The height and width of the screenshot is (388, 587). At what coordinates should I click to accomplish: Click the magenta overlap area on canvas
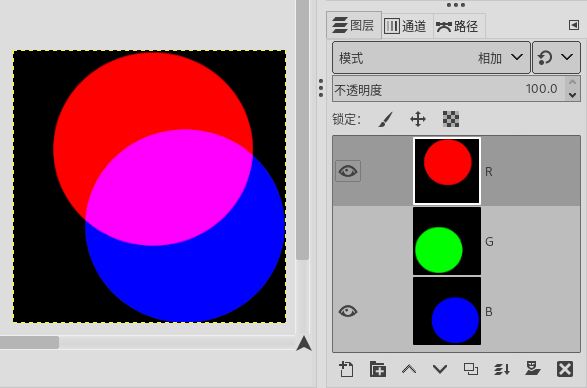click(168, 187)
